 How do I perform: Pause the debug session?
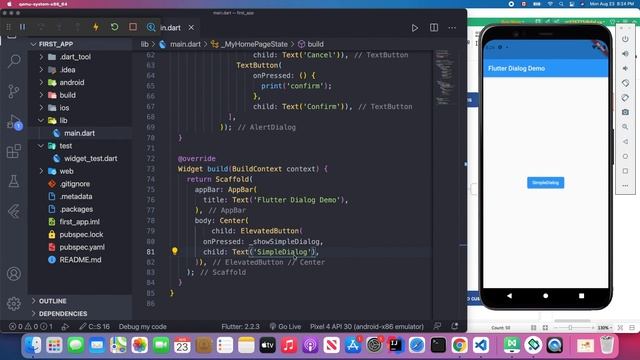(22, 27)
